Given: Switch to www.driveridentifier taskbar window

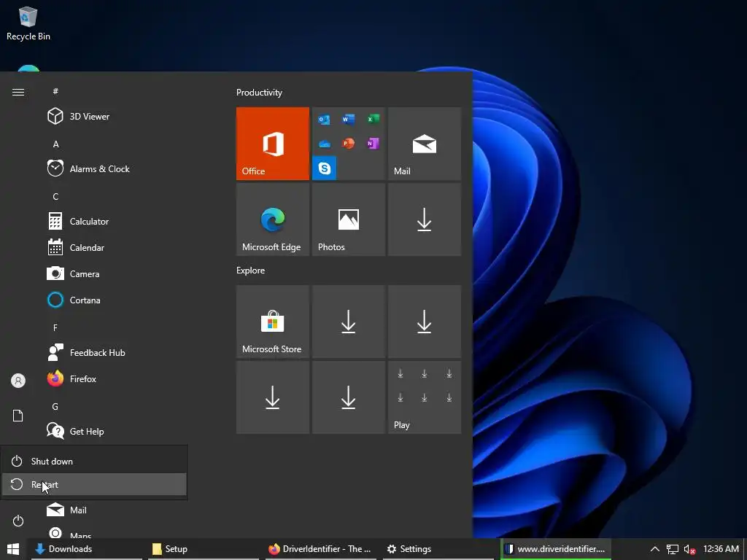Looking at the screenshot, I should coord(555,549).
